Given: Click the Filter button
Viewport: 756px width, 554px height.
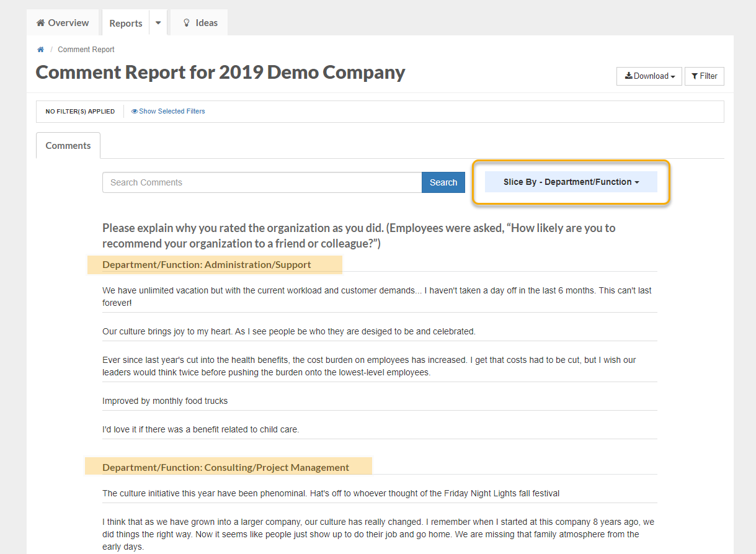Looking at the screenshot, I should 705,76.
